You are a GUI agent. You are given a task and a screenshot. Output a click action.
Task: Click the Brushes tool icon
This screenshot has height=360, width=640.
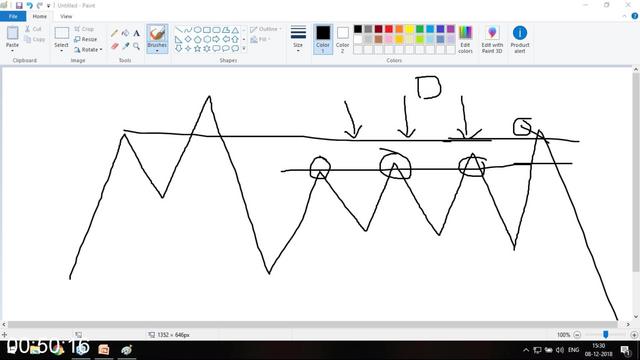pyautogui.click(x=157, y=33)
